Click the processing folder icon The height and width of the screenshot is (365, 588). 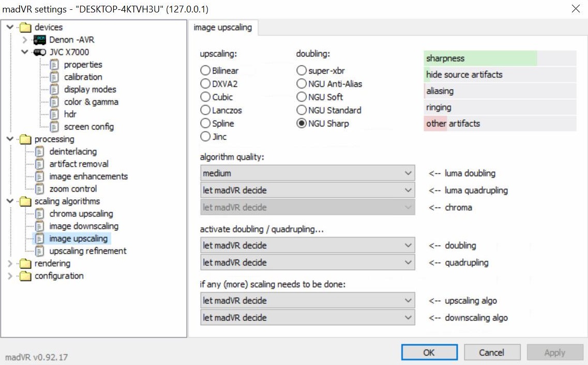[25, 139]
